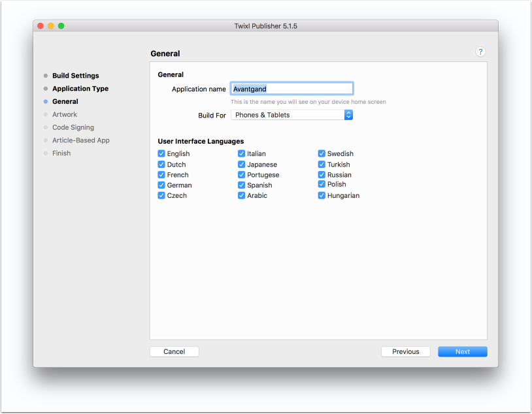Image resolution: width=532 pixels, height=414 pixels.
Task: Select the Finish step in sidebar
Action: 61,153
